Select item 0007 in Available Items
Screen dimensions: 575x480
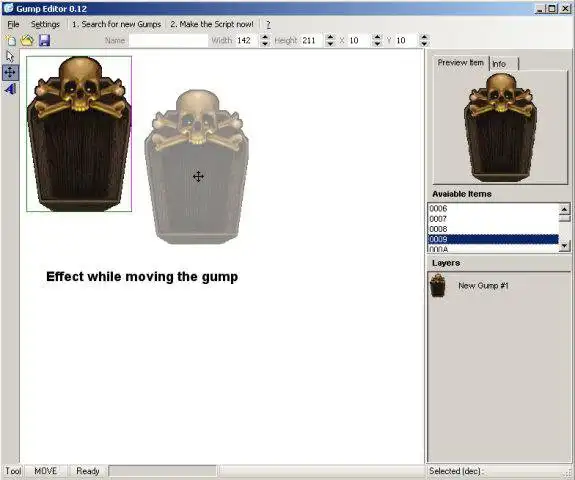click(x=493, y=219)
